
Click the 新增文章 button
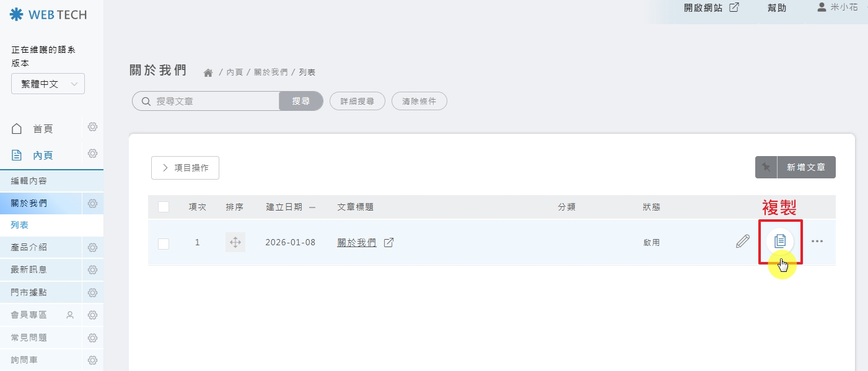coord(805,167)
